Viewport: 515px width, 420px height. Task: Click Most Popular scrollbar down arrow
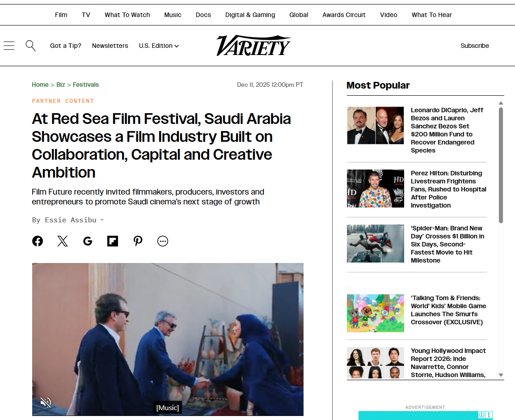click(x=501, y=375)
